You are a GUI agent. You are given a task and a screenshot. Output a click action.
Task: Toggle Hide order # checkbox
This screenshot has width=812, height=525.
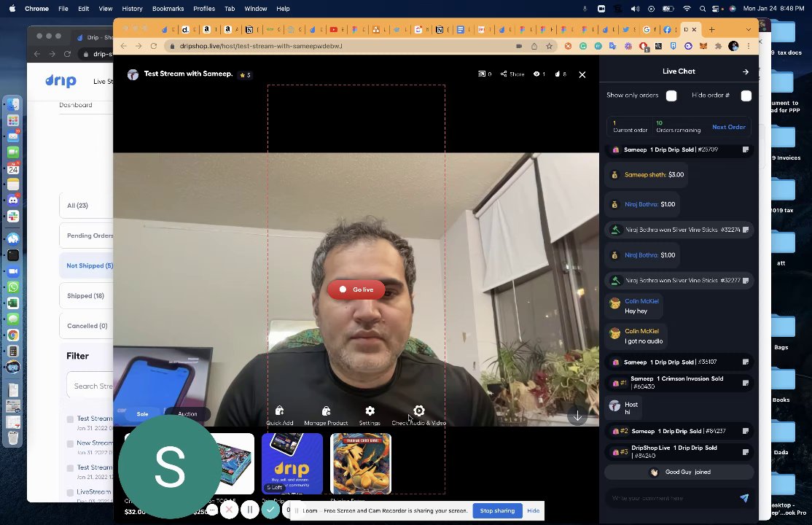pyautogui.click(x=746, y=96)
